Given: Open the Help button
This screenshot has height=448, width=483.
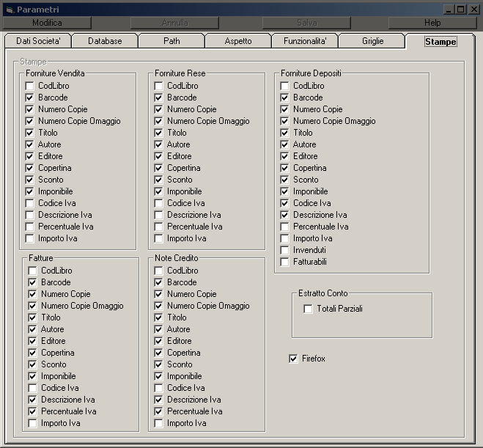Looking at the screenshot, I should pyautogui.click(x=432, y=23).
